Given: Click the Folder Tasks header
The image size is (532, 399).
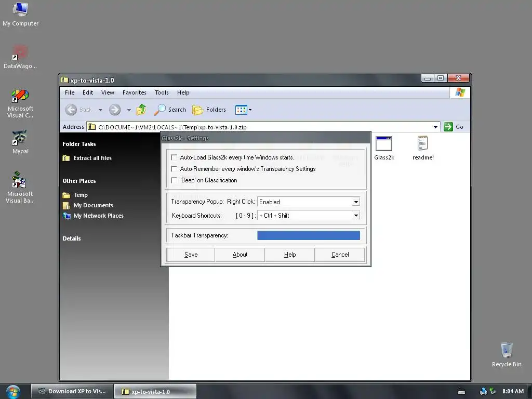Looking at the screenshot, I should (x=79, y=144).
